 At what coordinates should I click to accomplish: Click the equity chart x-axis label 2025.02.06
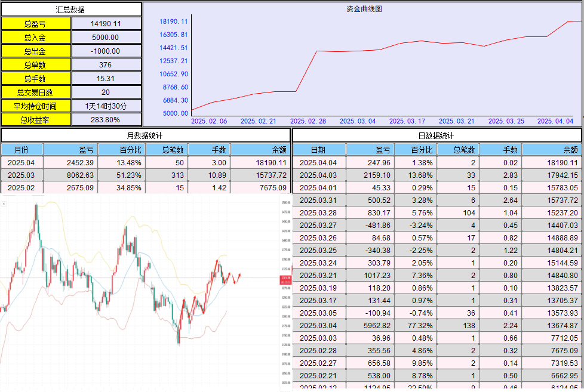pos(209,121)
